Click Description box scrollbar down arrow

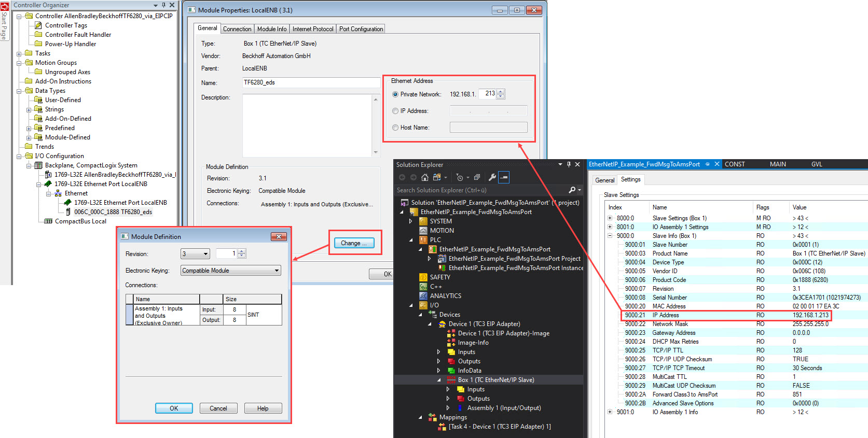[376, 152]
